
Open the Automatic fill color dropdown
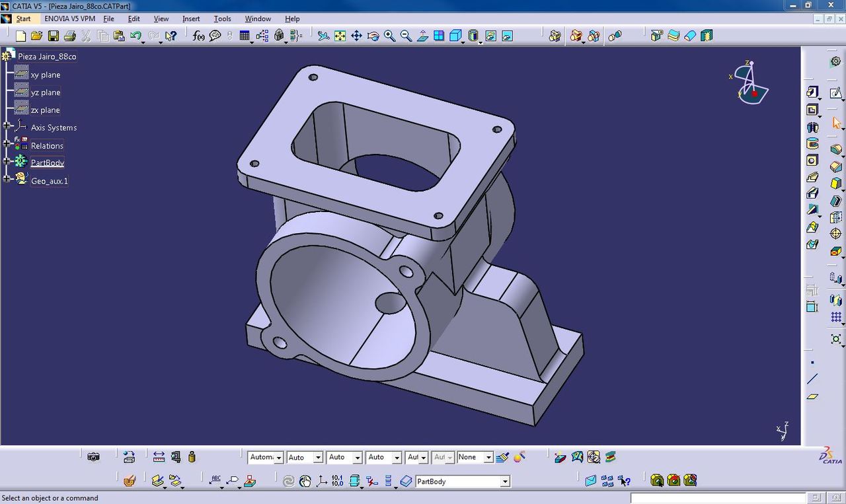pos(279,457)
